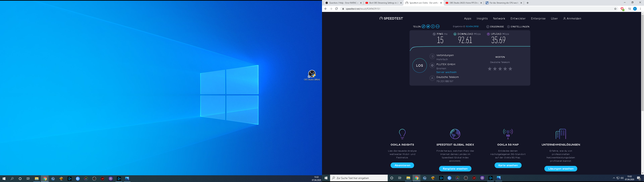This screenshot has width=644, height=182.
Task: Open Insights in Speedtest navigation
Action: click(482, 18)
